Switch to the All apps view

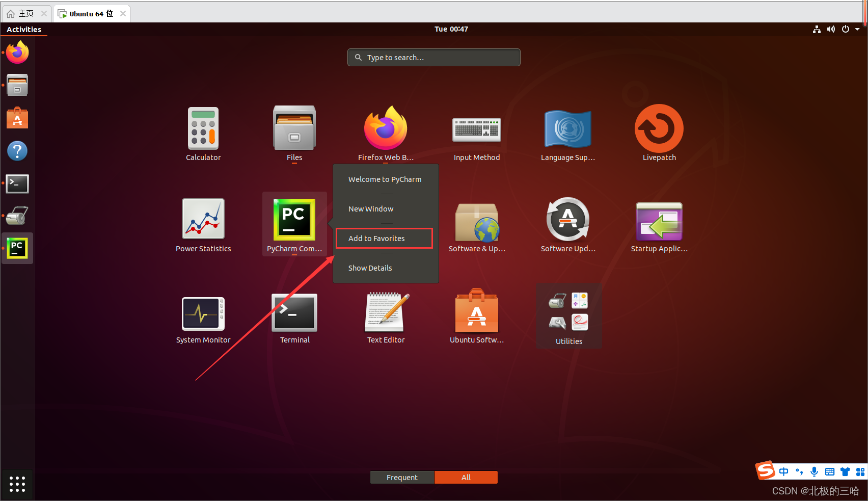(x=466, y=477)
